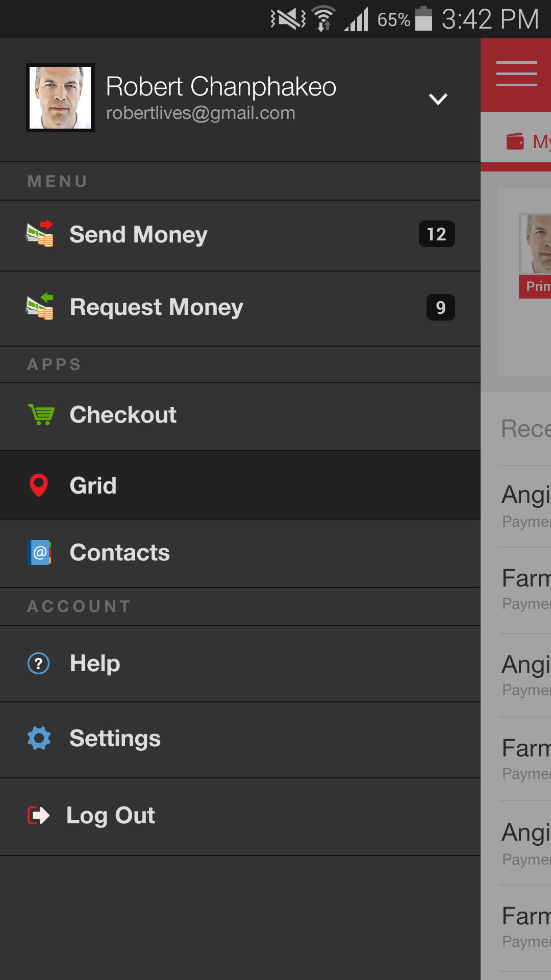Tap the red Grid location pin icon
551x980 pixels.
coord(39,485)
